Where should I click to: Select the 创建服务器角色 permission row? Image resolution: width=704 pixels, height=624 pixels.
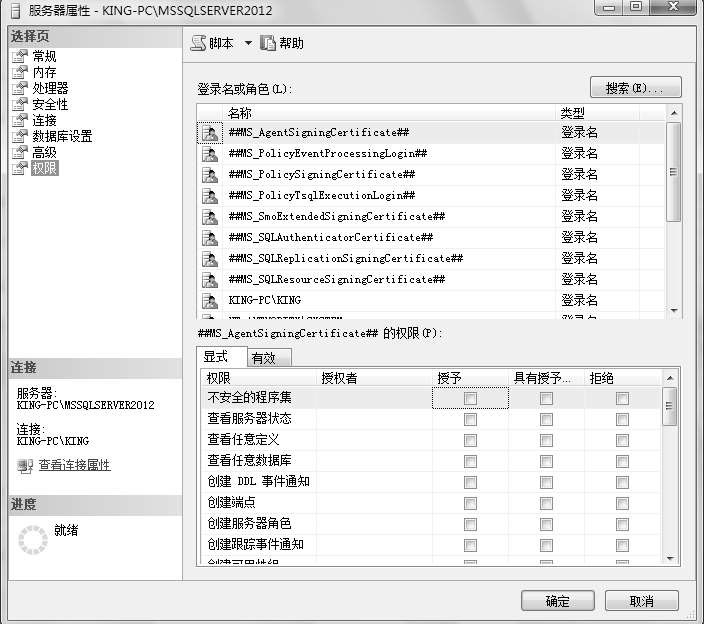431,524
